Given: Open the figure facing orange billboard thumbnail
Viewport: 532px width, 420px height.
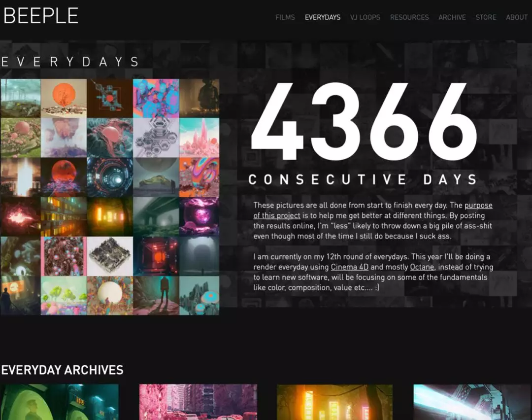Looking at the screenshot, I should [x=20, y=296].
